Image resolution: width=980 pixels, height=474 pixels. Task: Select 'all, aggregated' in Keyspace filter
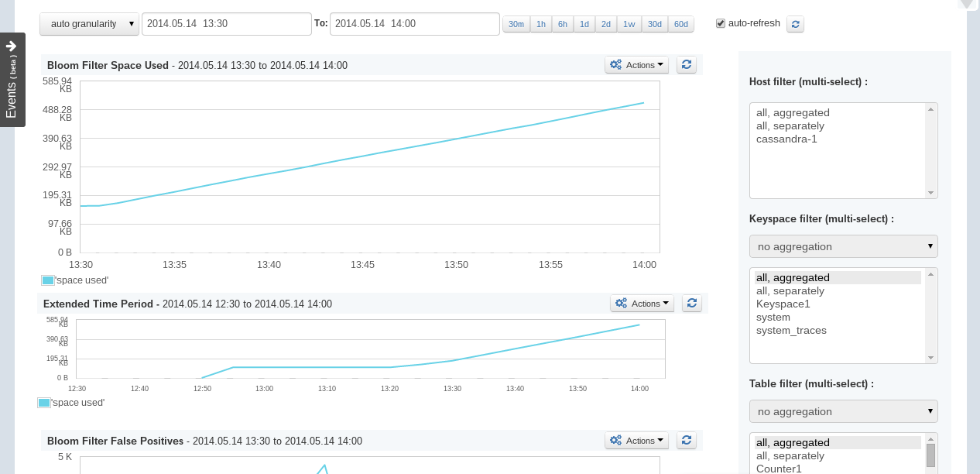click(838, 278)
